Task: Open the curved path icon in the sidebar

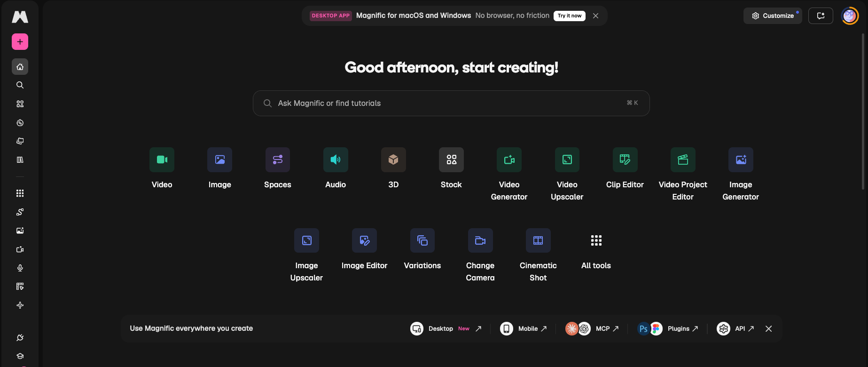Action: (20, 212)
